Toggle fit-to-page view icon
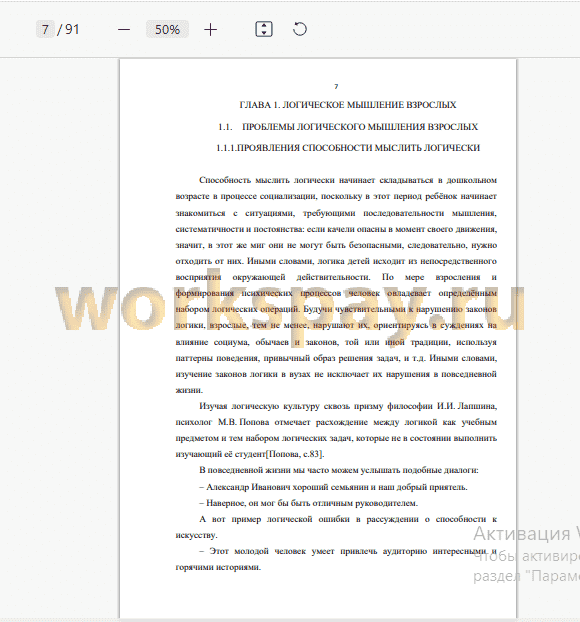This screenshot has width=580, height=622. (x=264, y=29)
